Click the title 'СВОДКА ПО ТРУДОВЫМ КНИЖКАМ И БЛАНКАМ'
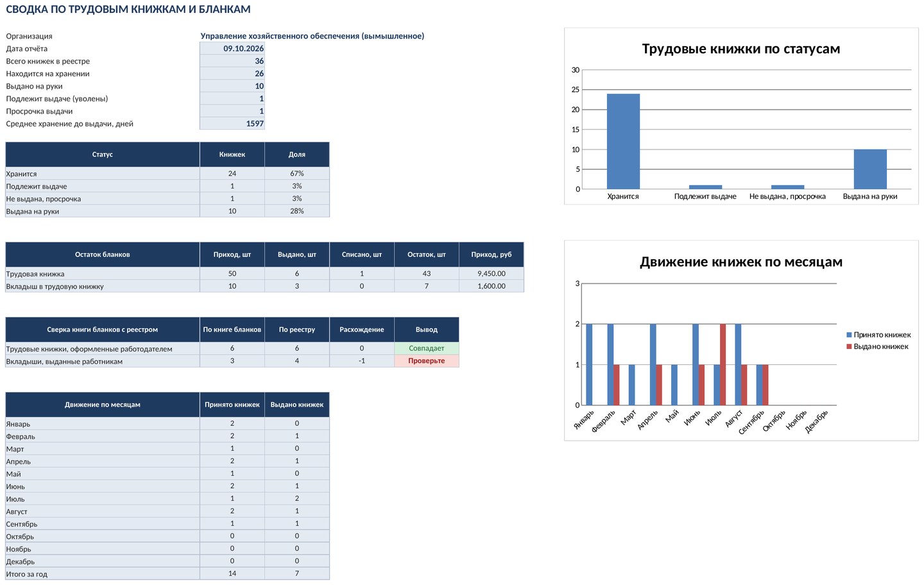The height and width of the screenshot is (585, 924). (128, 10)
